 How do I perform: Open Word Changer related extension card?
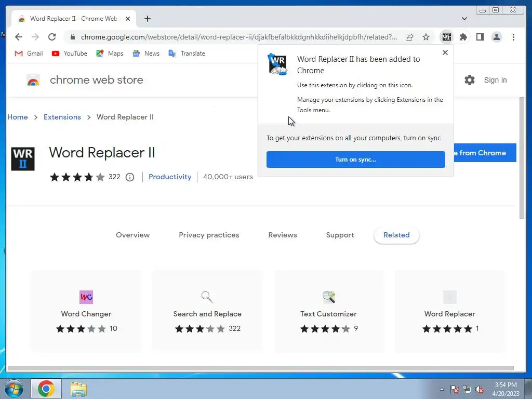(86, 312)
